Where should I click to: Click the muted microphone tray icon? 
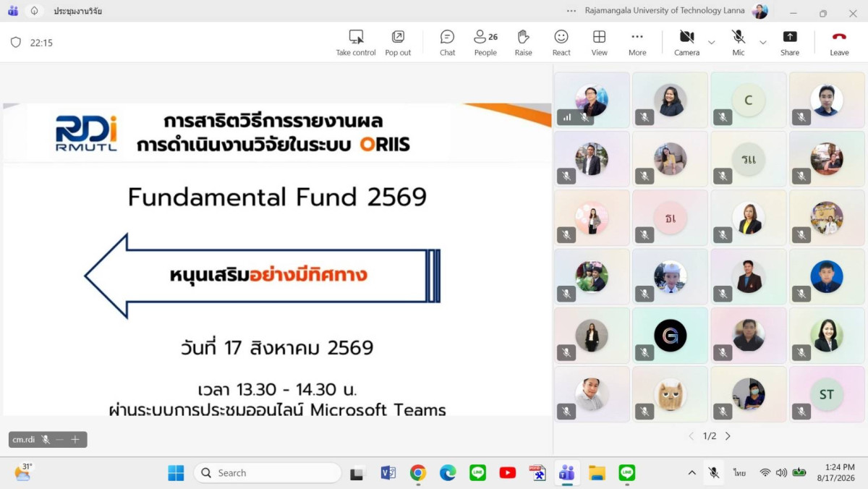(714, 473)
